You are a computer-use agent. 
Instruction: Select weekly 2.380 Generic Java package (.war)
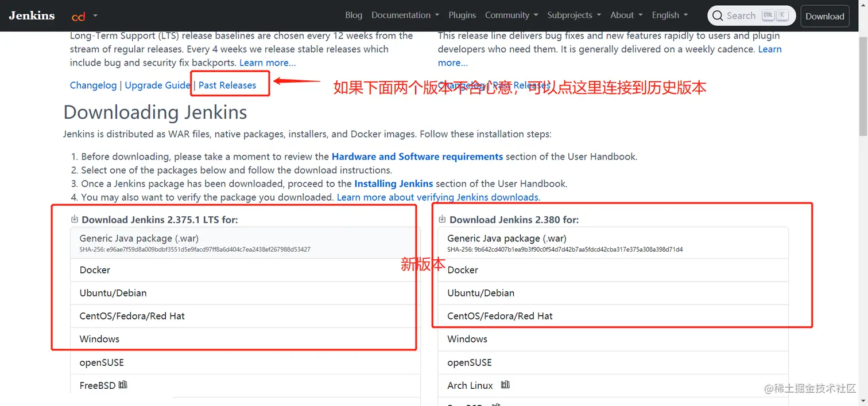point(613,243)
